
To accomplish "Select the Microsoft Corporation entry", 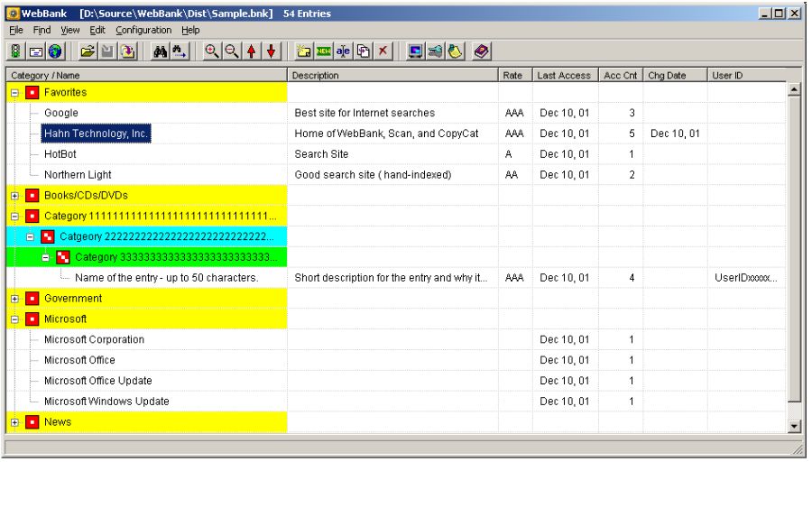I will click(94, 339).
